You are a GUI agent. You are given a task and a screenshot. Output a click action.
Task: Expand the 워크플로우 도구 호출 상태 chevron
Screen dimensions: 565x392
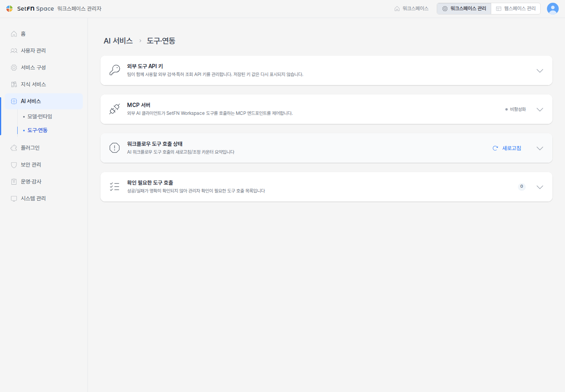pyautogui.click(x=540, y=148)
